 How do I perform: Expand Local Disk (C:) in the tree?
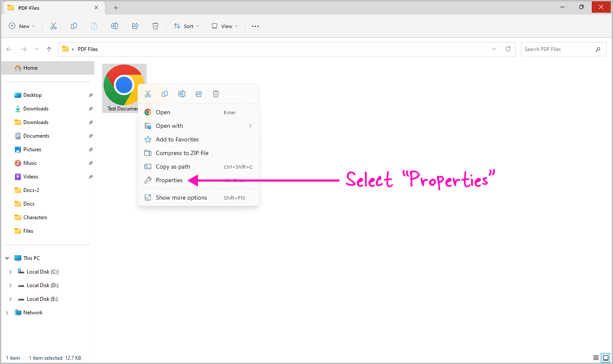[11, 272]
